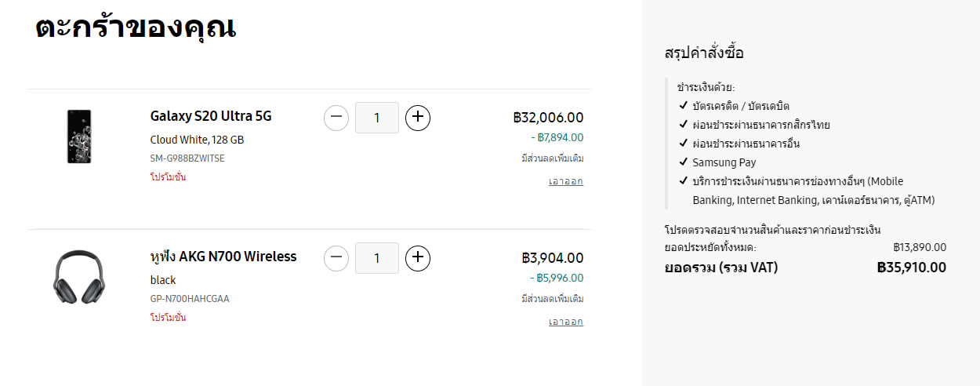Click the Galaxy S20 Ultra 5G product title
The image size is (980, 386).
[x=210, y=116]
